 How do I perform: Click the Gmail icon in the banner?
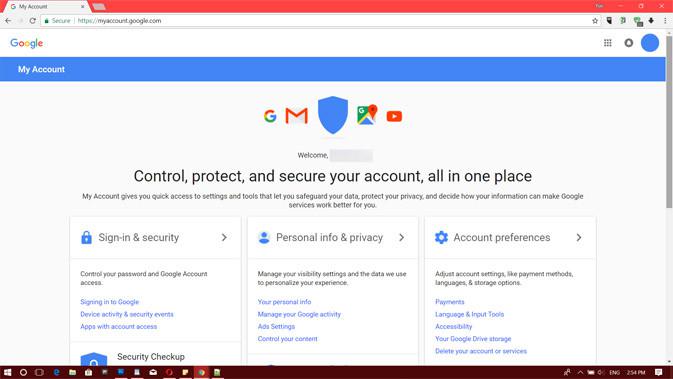(x=297, y=116)
